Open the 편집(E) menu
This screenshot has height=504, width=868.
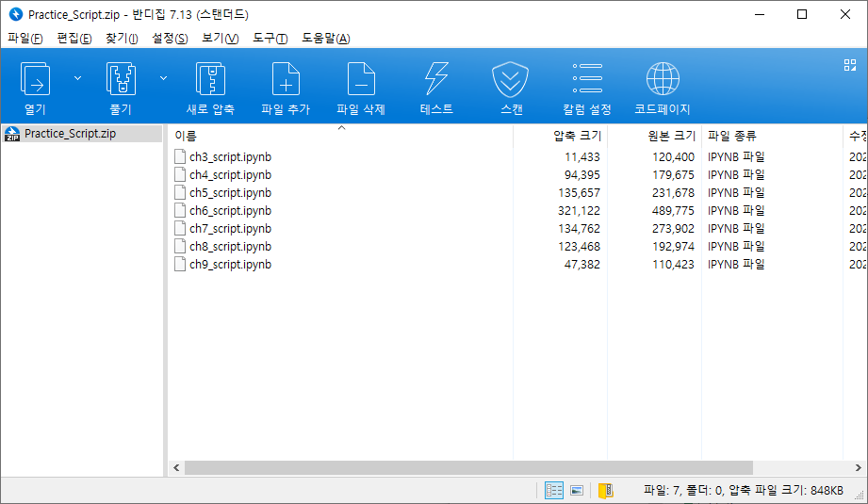point(74,39)
